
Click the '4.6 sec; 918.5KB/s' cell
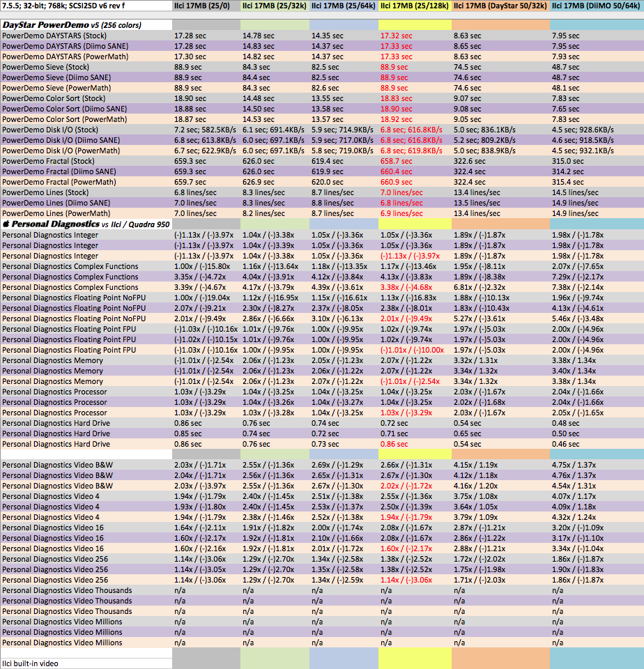(583, 140)
